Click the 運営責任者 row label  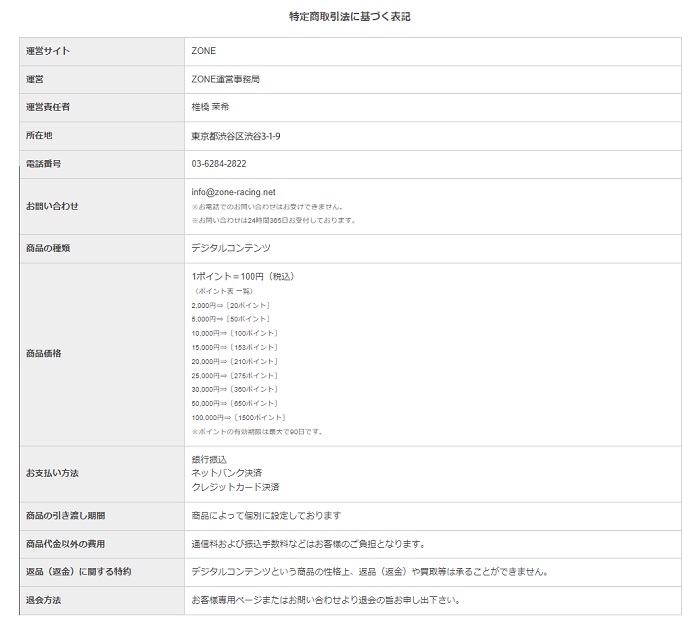48,107
